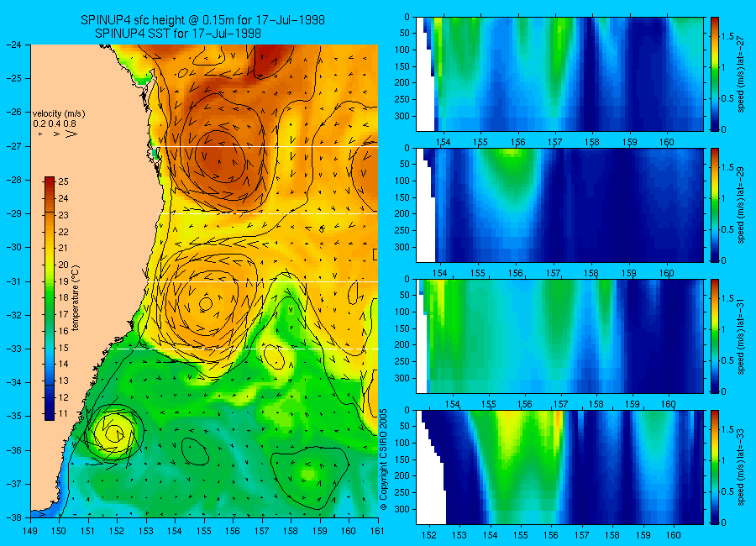
Task: Click the largest 0.8 velocity arrow in the legend
Action: coord(72,134)
